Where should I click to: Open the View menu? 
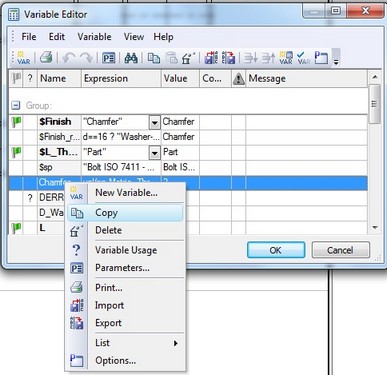(134, 37)
